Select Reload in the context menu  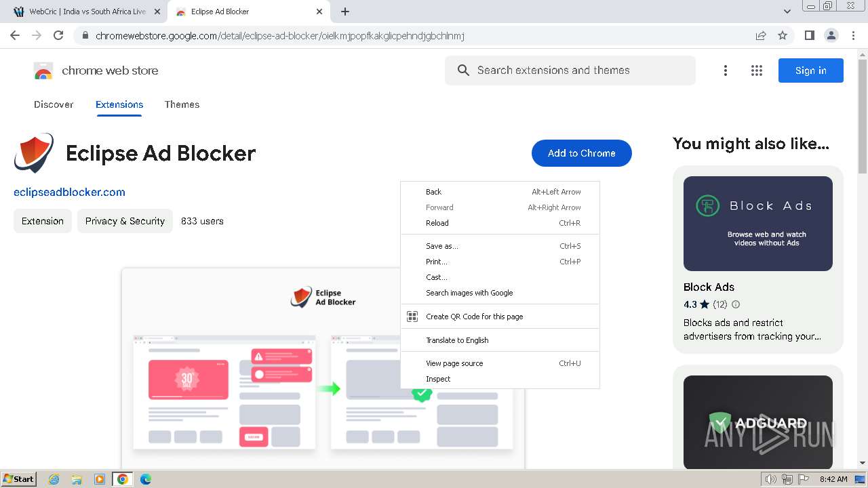click(500, 223)
